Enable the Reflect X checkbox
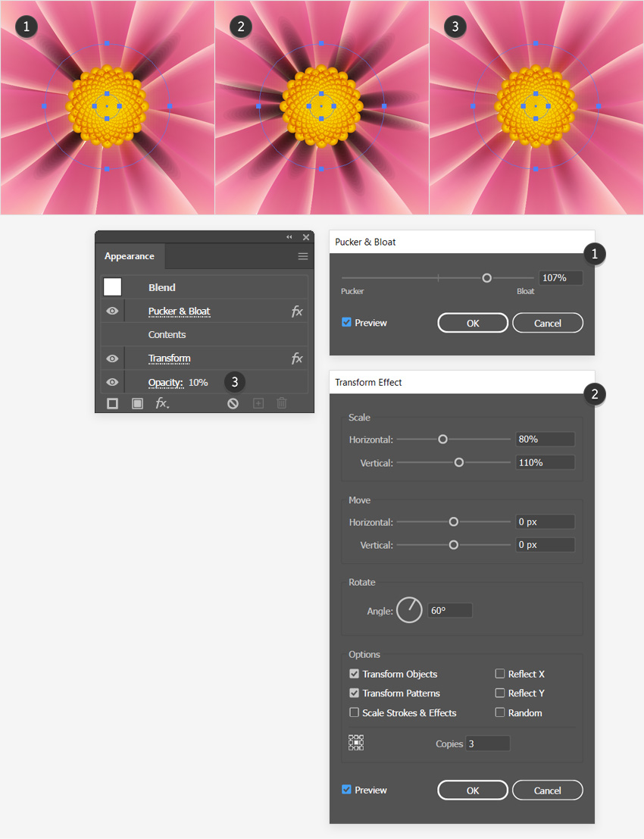 [x=499, y=674]
